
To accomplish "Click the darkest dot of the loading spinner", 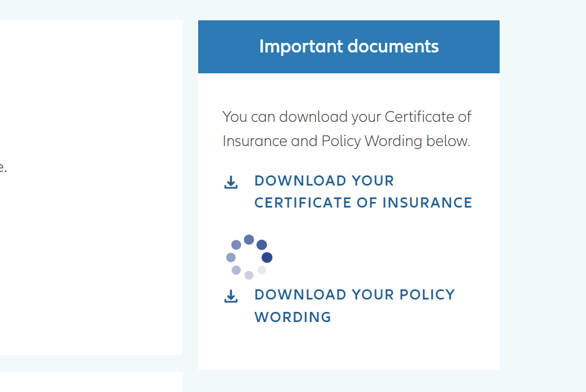I will click(267, 257).
